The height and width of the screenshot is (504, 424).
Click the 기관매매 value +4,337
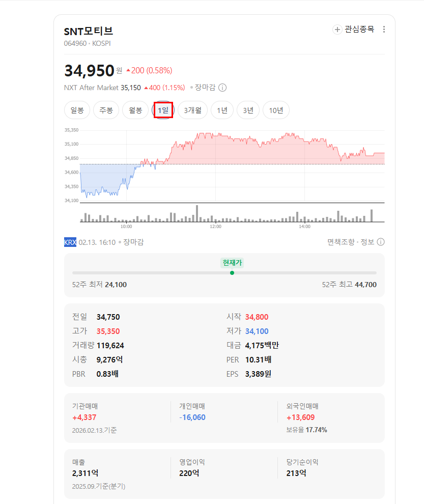(x=84, y=417)
